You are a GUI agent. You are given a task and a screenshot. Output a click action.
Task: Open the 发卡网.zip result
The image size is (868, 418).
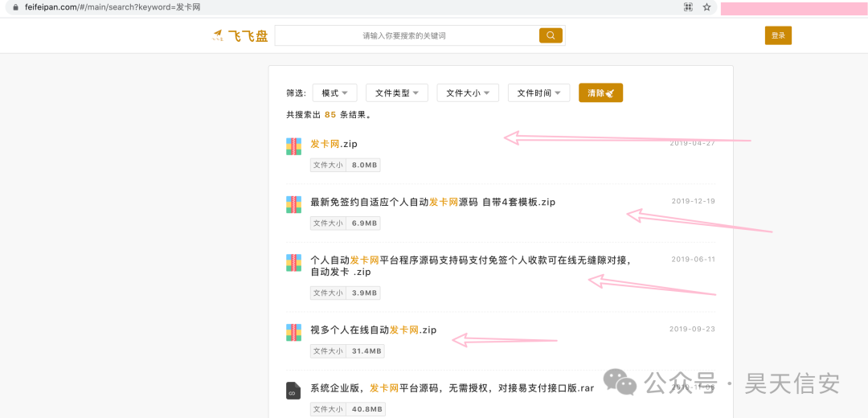(x=334, y=144)
